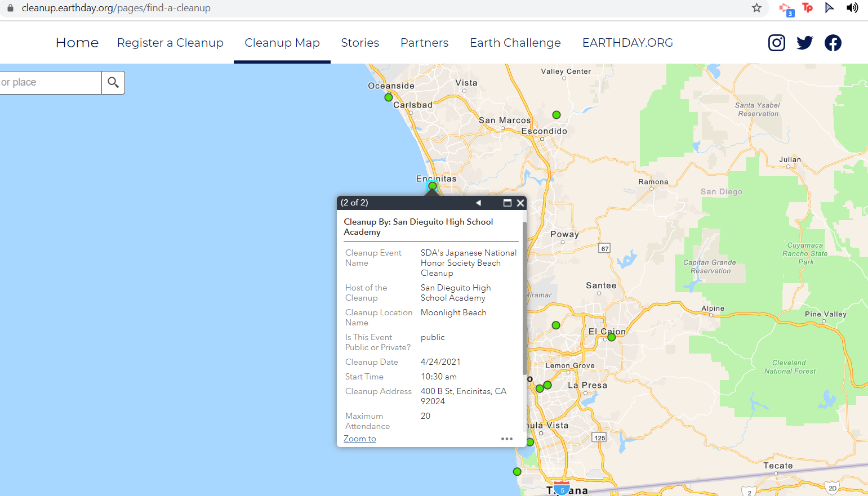Maximize the cleanup info popup

click(508, 203)
